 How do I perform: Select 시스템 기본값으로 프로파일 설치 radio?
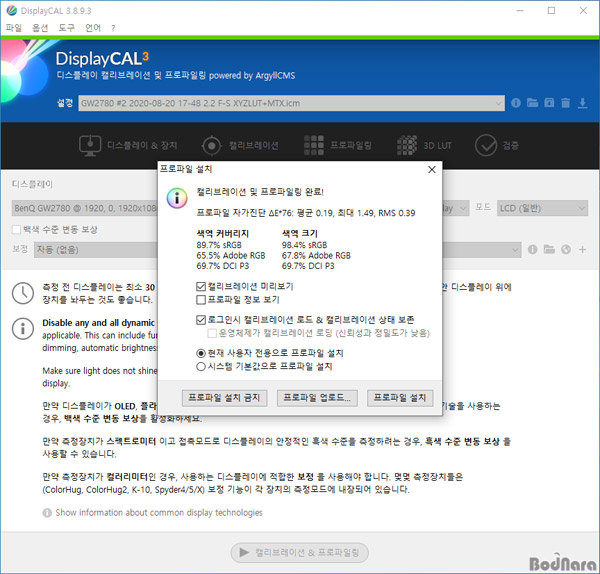[x=201, y=367]
